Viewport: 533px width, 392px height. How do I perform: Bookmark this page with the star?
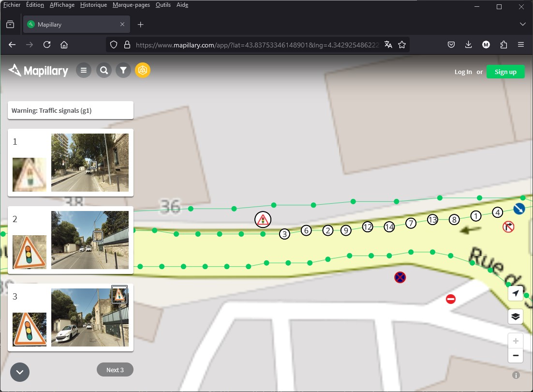[x=402, y=45]
